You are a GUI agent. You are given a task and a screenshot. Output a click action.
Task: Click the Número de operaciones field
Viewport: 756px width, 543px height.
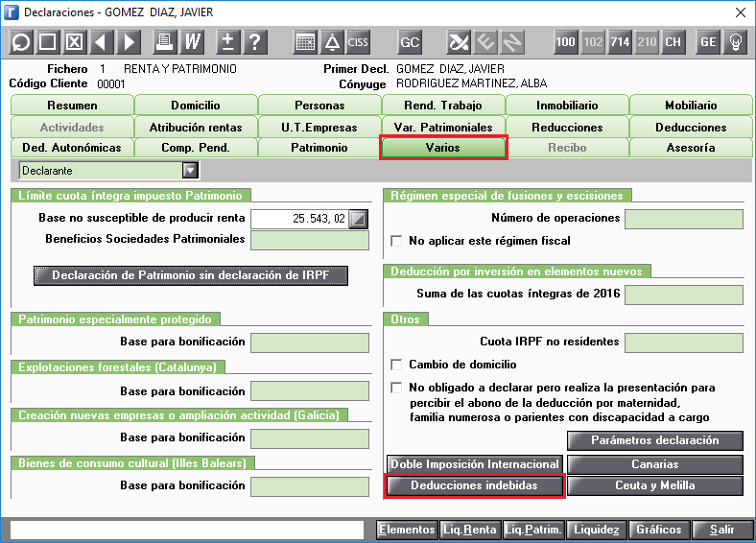tap(684, 219)
